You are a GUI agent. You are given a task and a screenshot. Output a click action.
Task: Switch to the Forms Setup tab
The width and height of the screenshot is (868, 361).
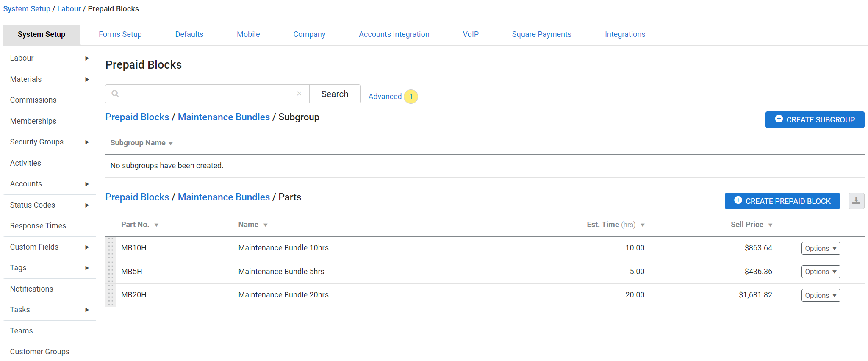tap(120, 34)
